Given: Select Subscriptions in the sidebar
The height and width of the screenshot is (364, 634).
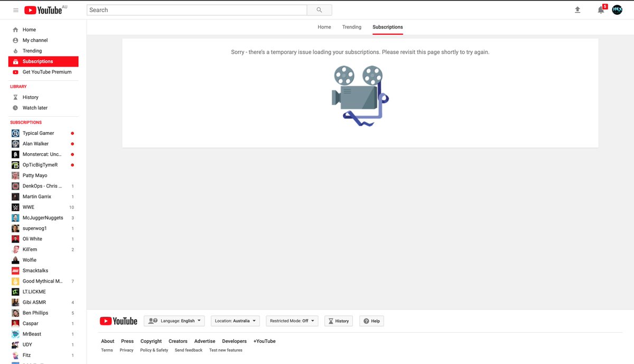Looking at the screenshot, I should pyautogui.click(x=43, y=61).
